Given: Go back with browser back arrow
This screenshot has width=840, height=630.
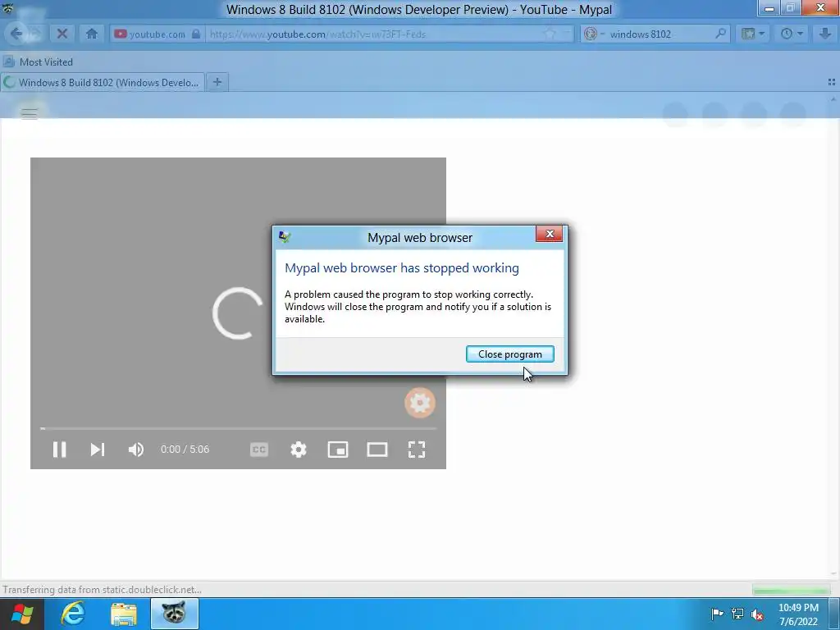Looking at the screenshot, I should click(x=16, y=34).
